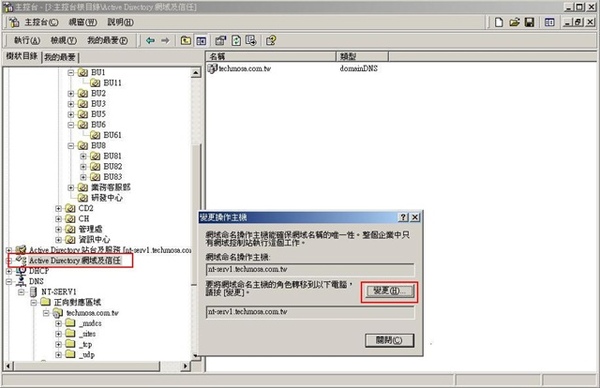Click the DNS node icon
This screenshot has width=600, height=388.
point(21,281)
